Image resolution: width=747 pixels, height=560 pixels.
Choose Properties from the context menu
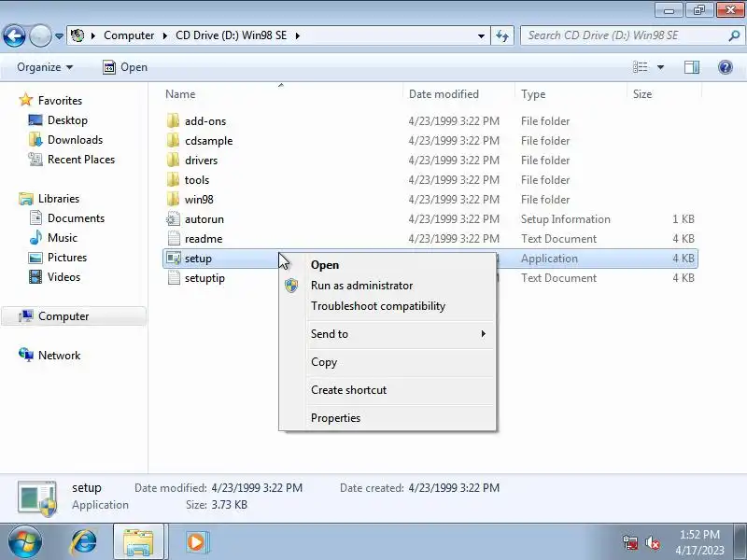(387, 417)
